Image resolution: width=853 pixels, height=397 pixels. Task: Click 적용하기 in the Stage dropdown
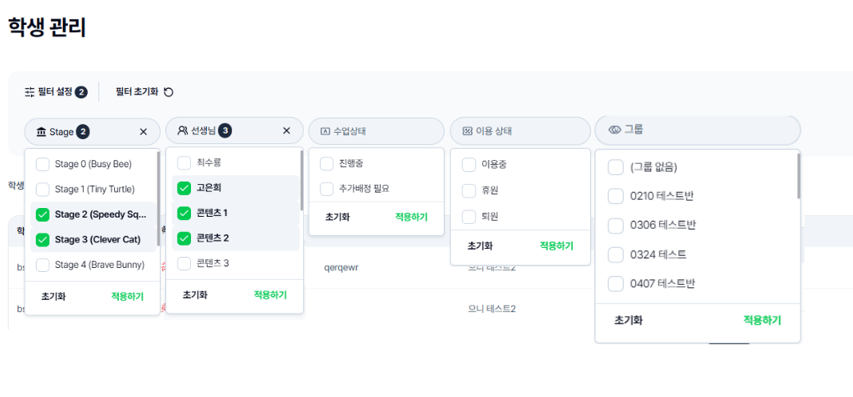pos(127,296)
